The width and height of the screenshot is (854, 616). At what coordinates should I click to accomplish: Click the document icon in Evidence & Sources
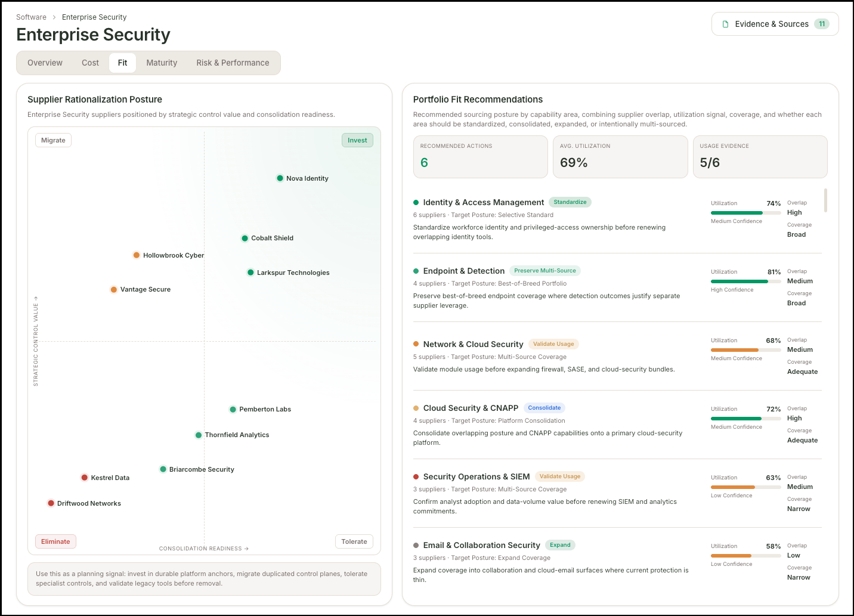726,24
